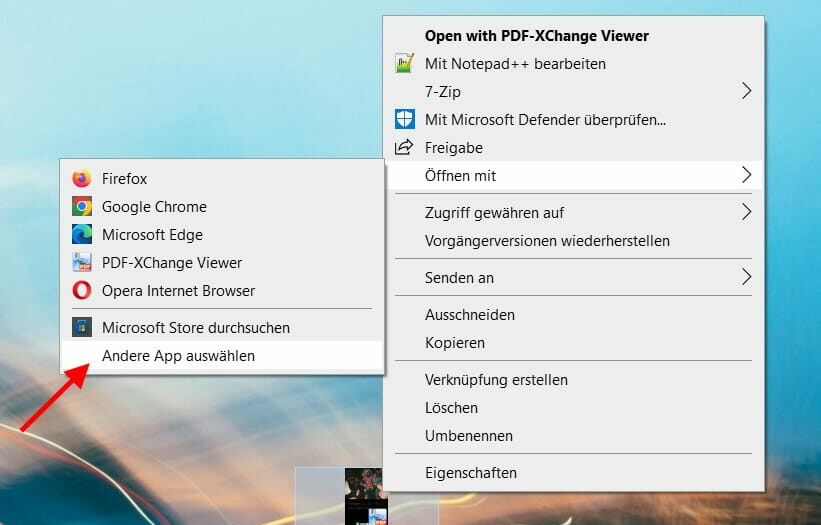
Task: Expand the Zugriff gewähren auf arrow
Action: 747,212
